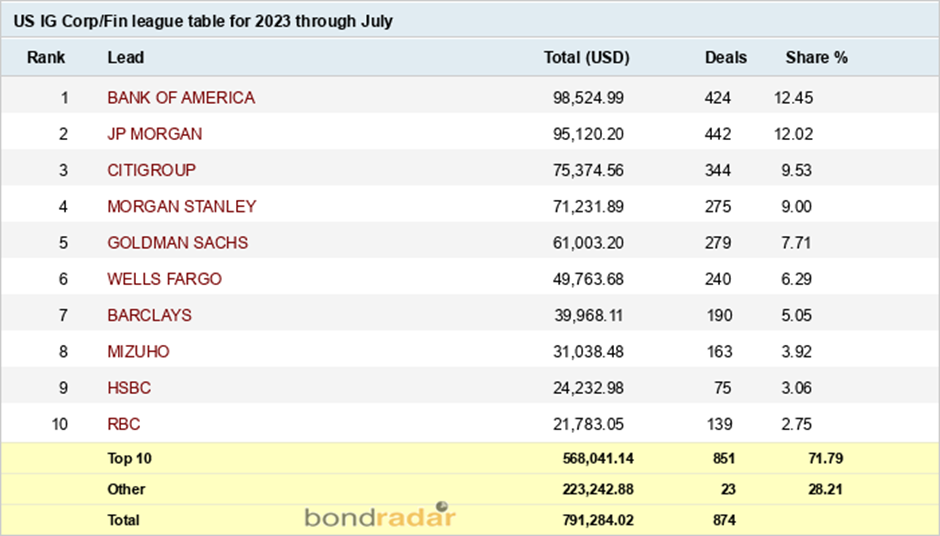This screenshot has height=536, width=940.
Task: Click the Deals column header
Action: coord(726,58)
